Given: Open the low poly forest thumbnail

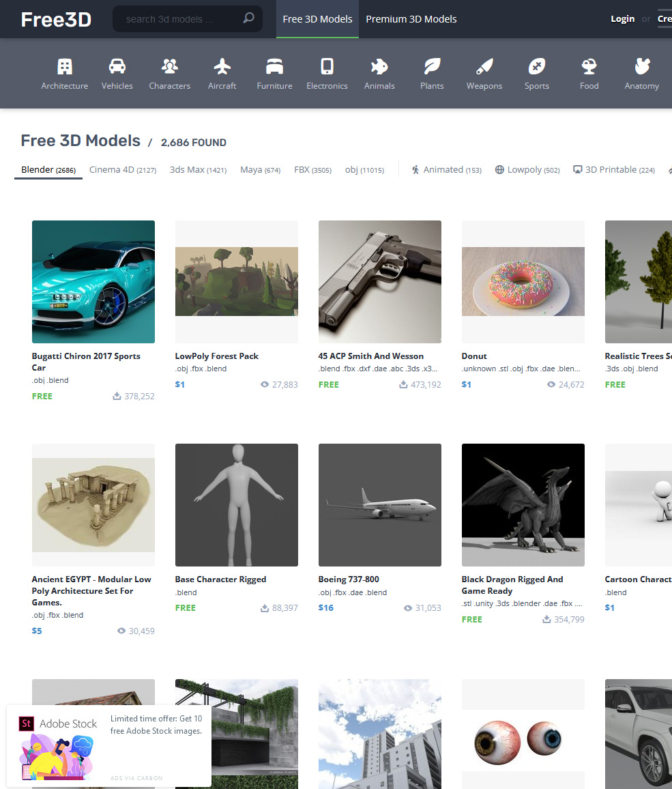Looking at the screenshot, I should pyautogui.click(x=237, y=282).
